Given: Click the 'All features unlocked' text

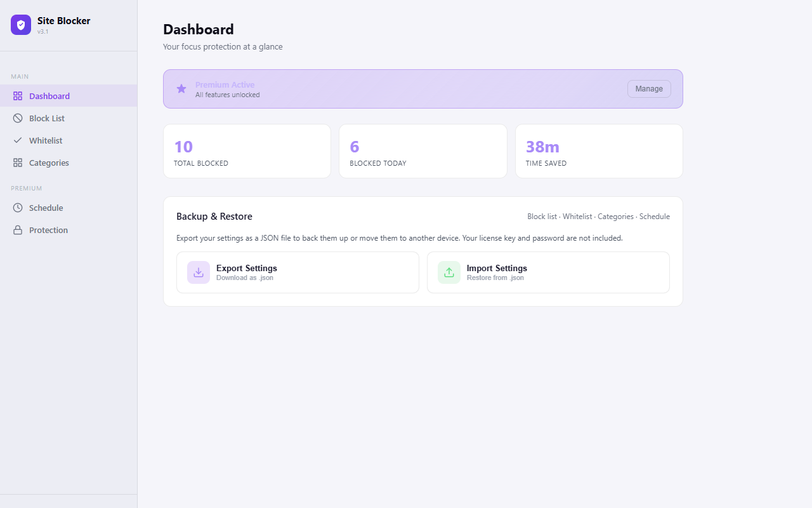Looking at the screenshot, I should [228, 95].
